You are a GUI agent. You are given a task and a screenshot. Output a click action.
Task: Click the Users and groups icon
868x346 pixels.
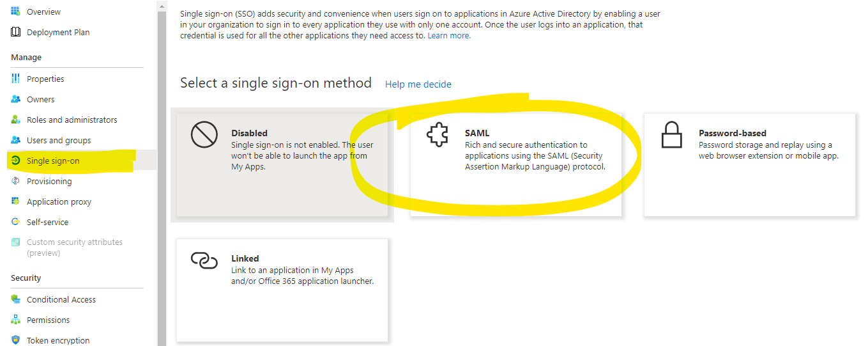tap(15, 140)
